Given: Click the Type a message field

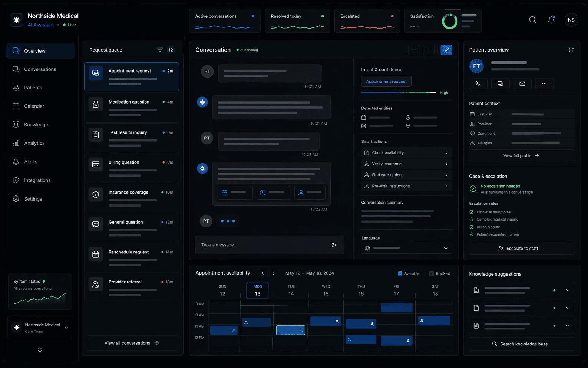Looking at the screenshot, I should (x=269, y=245).
